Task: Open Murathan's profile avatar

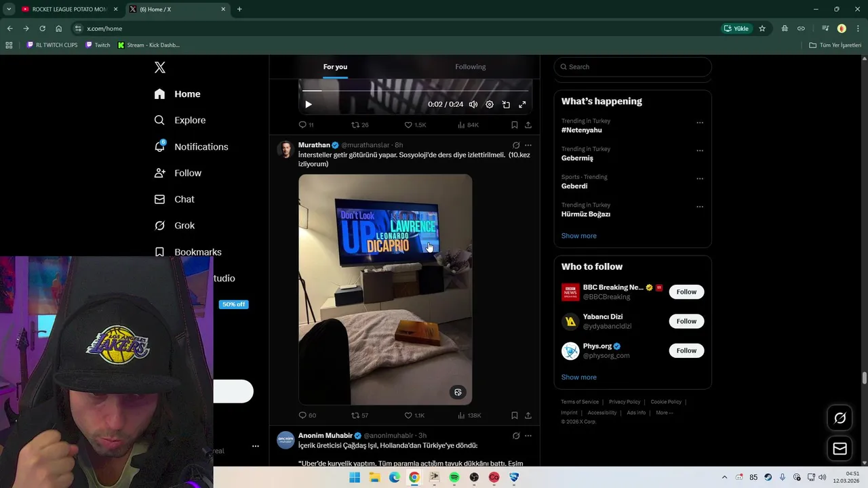Action: click(285, 150)
